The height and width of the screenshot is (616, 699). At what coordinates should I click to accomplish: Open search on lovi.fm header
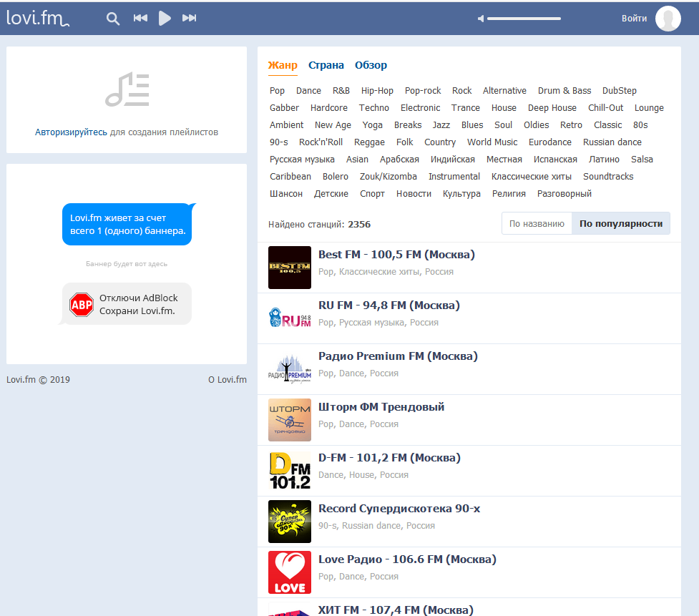pos(112,18)
